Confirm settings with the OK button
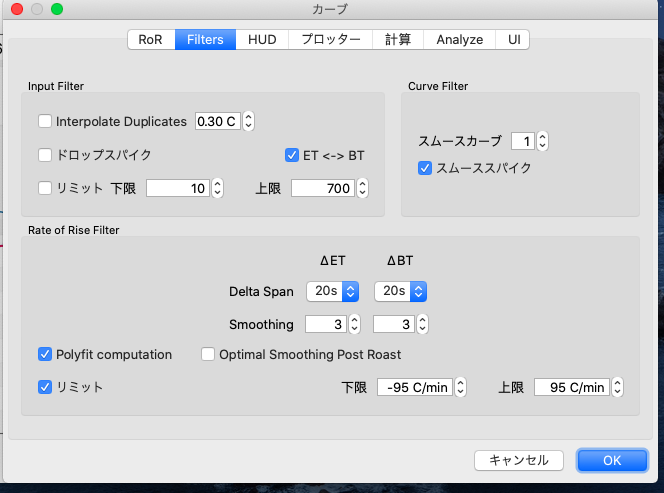The height and width of the screenshot is (493, 664). pos(612,460)
